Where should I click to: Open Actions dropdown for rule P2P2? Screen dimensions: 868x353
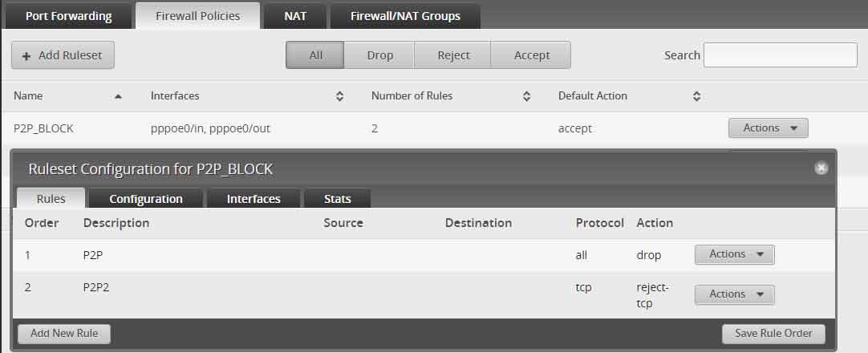click(735, 294)
